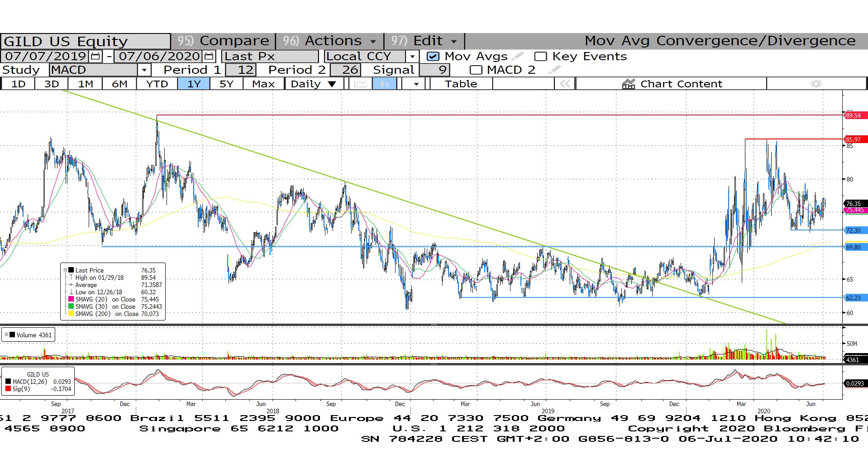Click the Period 2 value field 26

coord(346,70)
